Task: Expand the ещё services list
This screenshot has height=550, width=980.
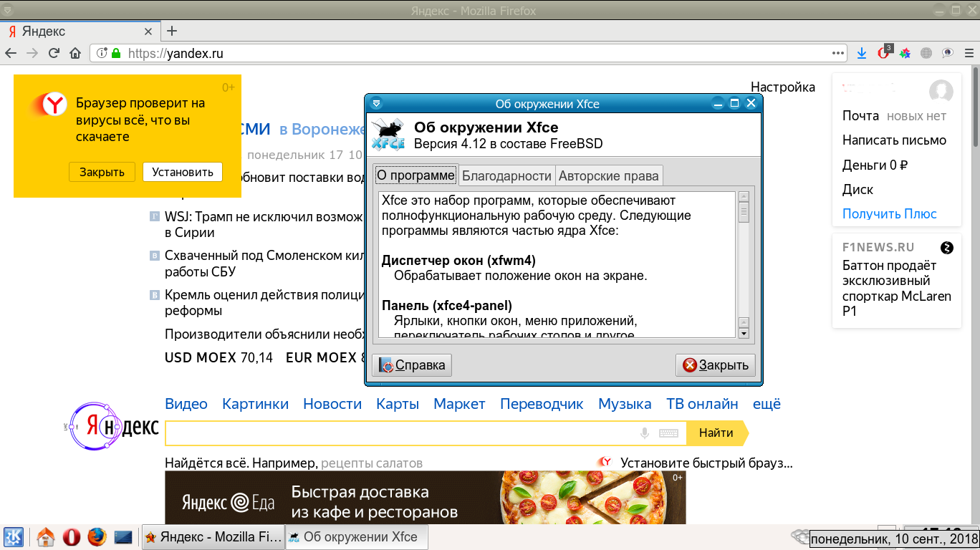Action: coord(767,404)
